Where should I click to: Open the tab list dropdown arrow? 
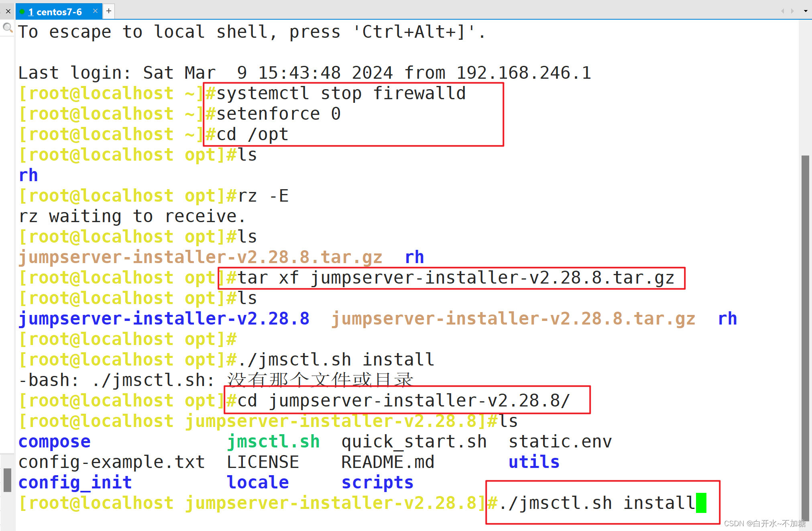tap(806, 11)
